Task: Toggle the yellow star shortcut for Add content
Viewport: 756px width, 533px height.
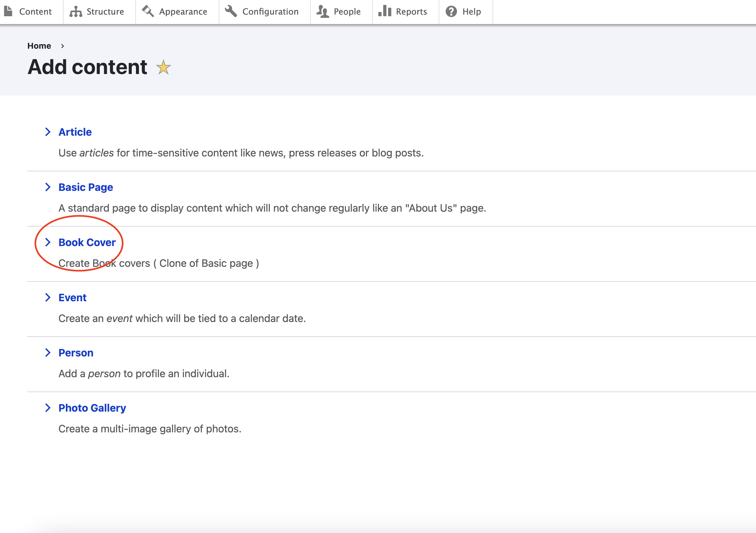Action: [x=163, y=67]
